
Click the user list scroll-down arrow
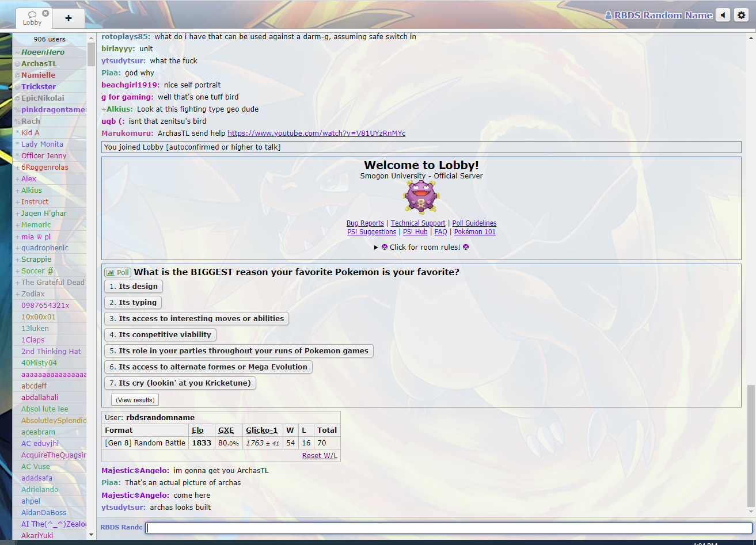point(91,535)
